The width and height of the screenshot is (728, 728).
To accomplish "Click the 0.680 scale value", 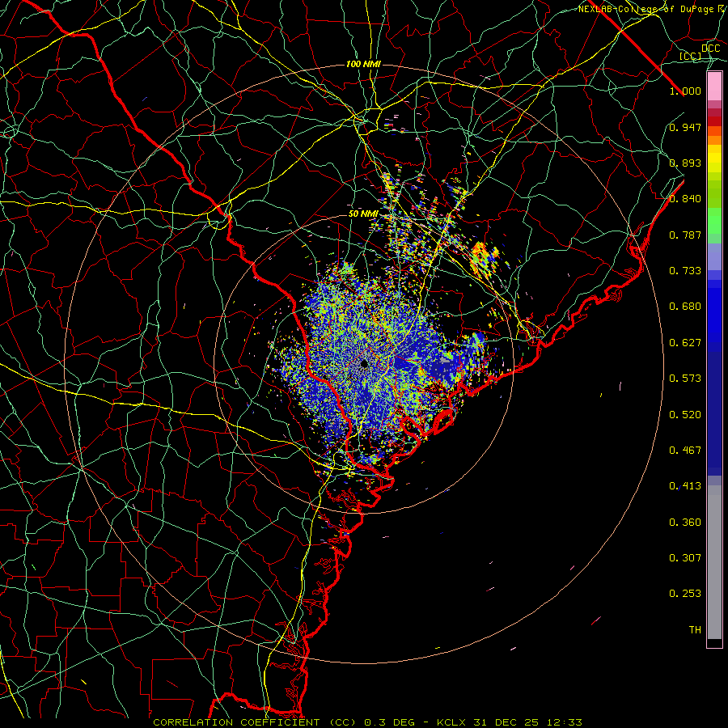I will coord(685,307).
